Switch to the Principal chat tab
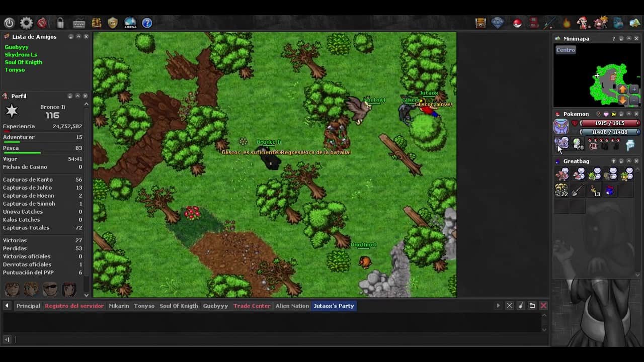The image size is (644, 362). 28,306
